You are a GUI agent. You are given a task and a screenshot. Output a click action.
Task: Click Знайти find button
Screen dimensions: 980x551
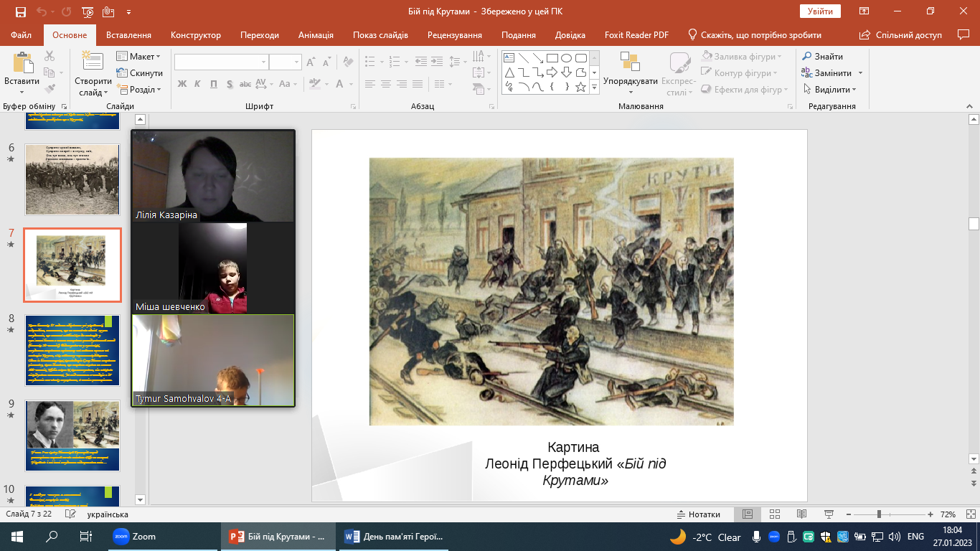(823, 56)
